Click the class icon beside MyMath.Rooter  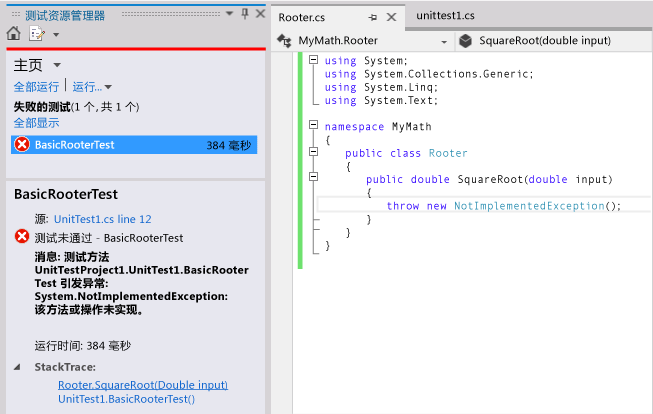coord(284,40)
